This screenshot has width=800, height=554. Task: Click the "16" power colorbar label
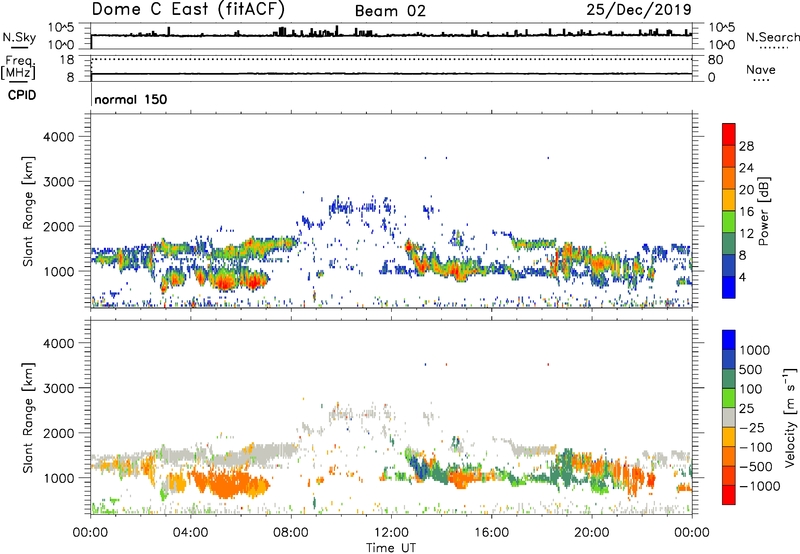[x=746, y=212]
